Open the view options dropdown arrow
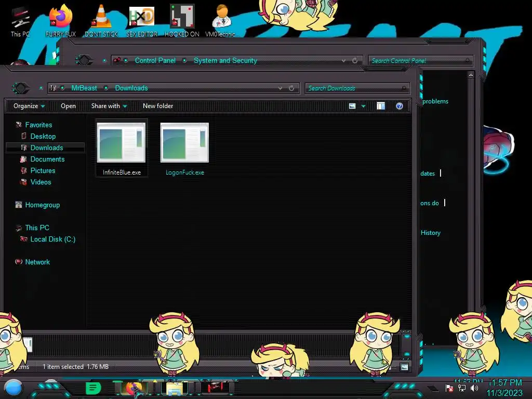The image size is (532, 399). 363,106
